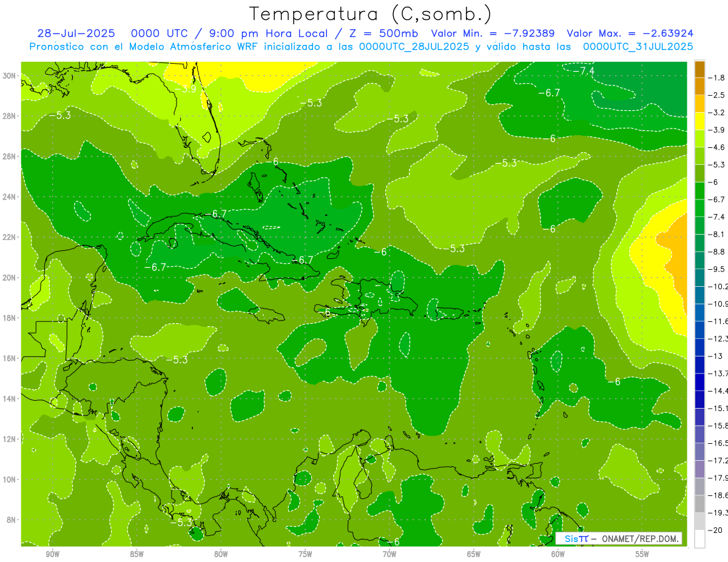Click the colorbar label "-12.3"
Viewport: 728px width, 562px height.
tap(719, 338)
